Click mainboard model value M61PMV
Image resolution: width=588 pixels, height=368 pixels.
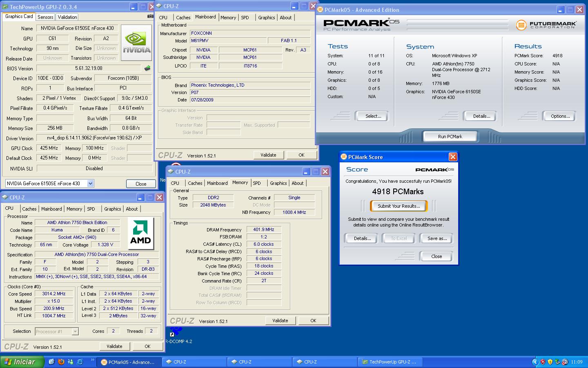pyautogui.click(x=228, y=40)
